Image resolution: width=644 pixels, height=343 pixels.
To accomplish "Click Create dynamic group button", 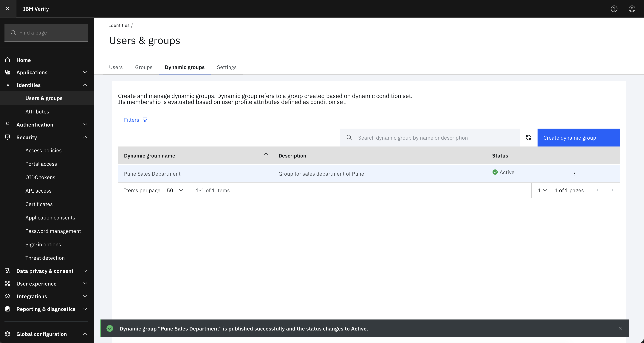I will [579, 138].
